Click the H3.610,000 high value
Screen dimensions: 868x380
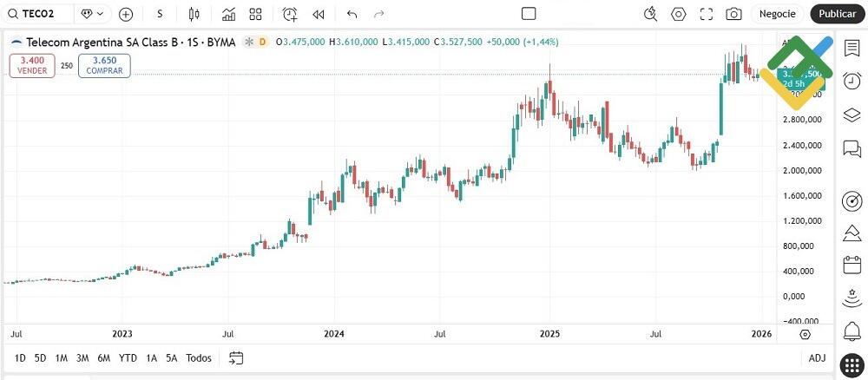(x=353, y=42)
